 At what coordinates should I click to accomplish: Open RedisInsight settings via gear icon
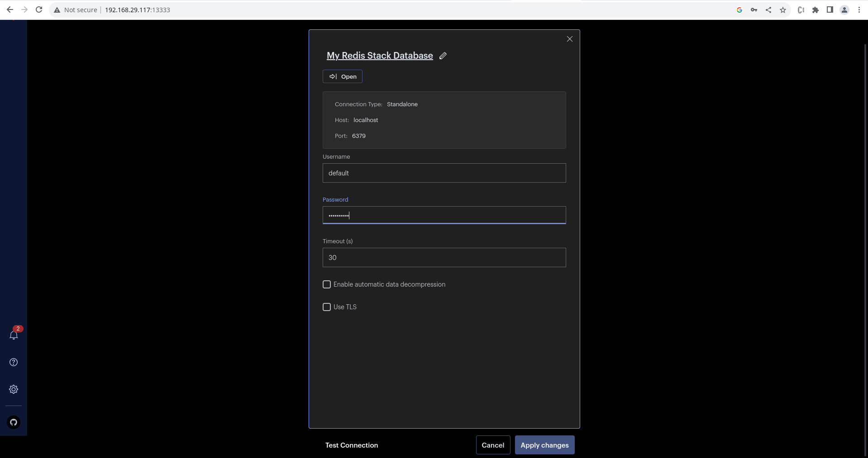coord(14,389)
